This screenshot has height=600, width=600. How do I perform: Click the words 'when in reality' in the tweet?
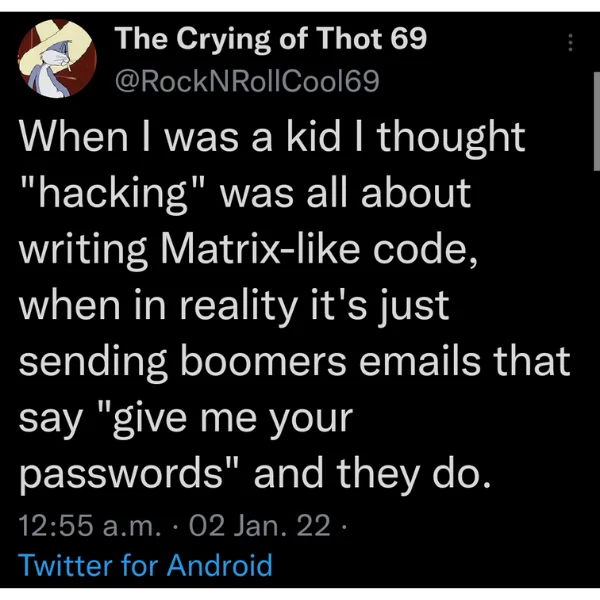(158, 306)
